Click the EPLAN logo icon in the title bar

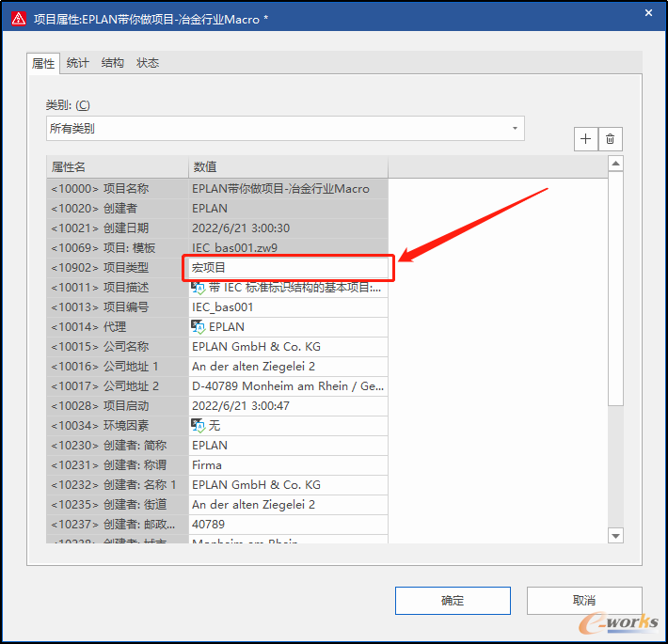coord(19,19)
